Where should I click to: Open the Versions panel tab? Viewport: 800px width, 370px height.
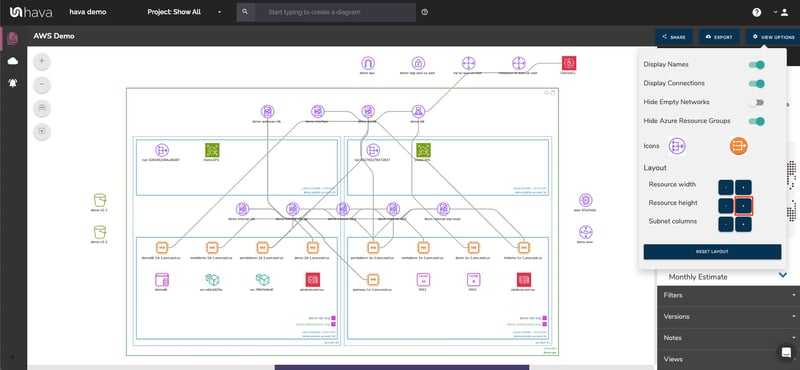728,317
